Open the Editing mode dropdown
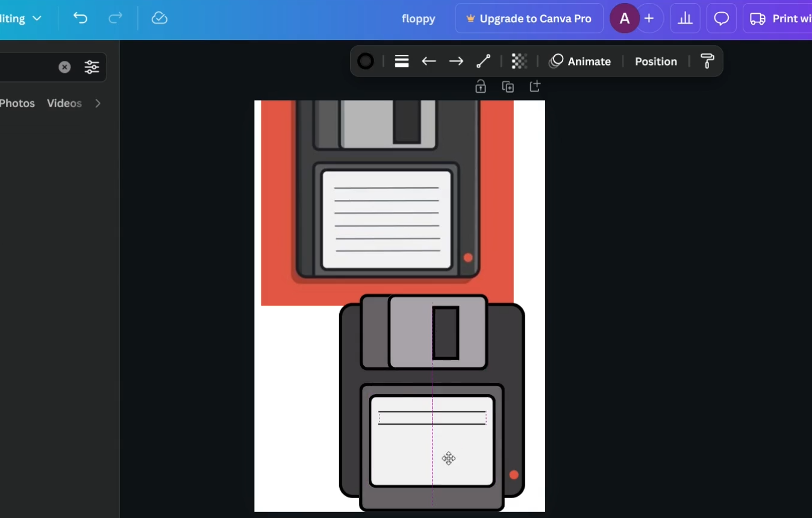The height and width of the screenshot is (518, 812). click(22, 18)
